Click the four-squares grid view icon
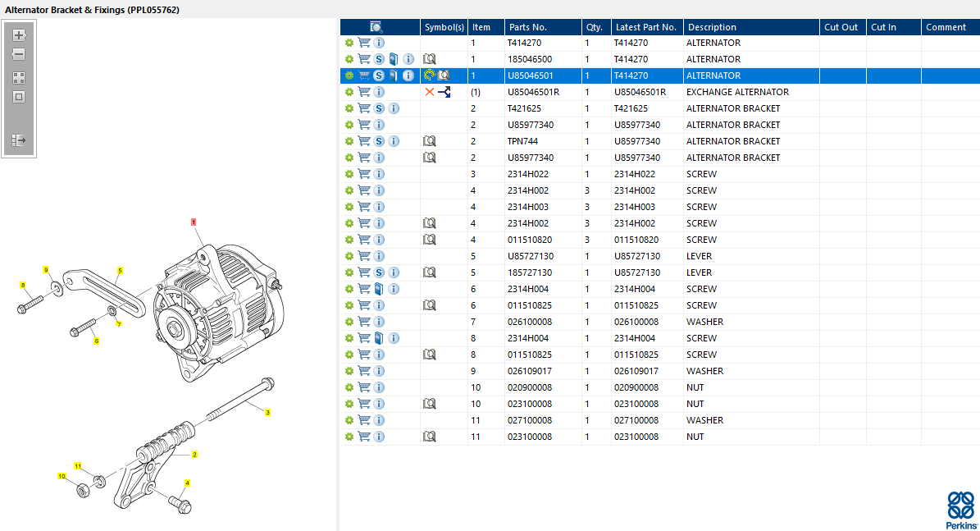 19,78
